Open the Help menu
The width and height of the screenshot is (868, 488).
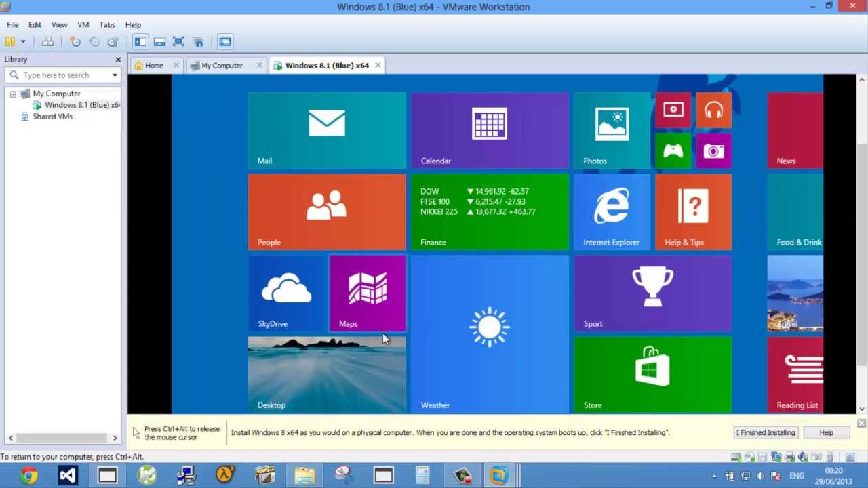click(133, 24)
